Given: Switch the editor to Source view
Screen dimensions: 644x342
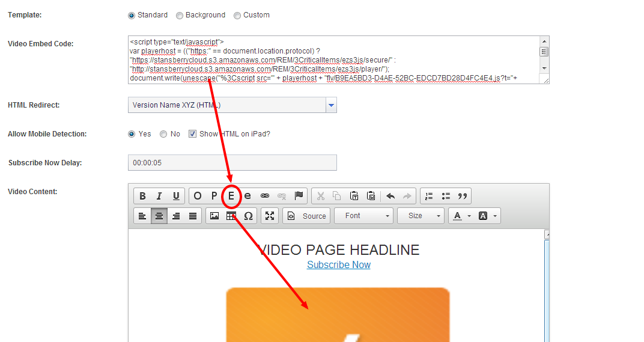Looking at the screenshot, I should [x=308, y=216].
